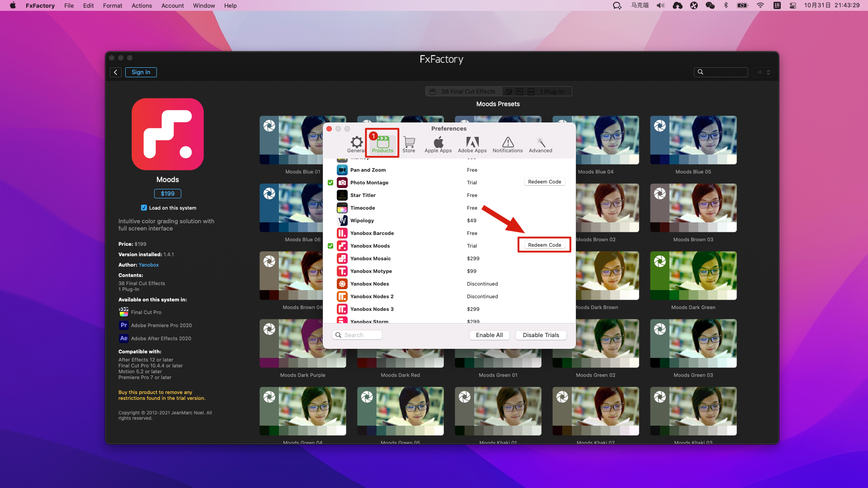868x488 pixels.
Task: Open Adobe Apps preferences pane
Action: pos(472,145)
